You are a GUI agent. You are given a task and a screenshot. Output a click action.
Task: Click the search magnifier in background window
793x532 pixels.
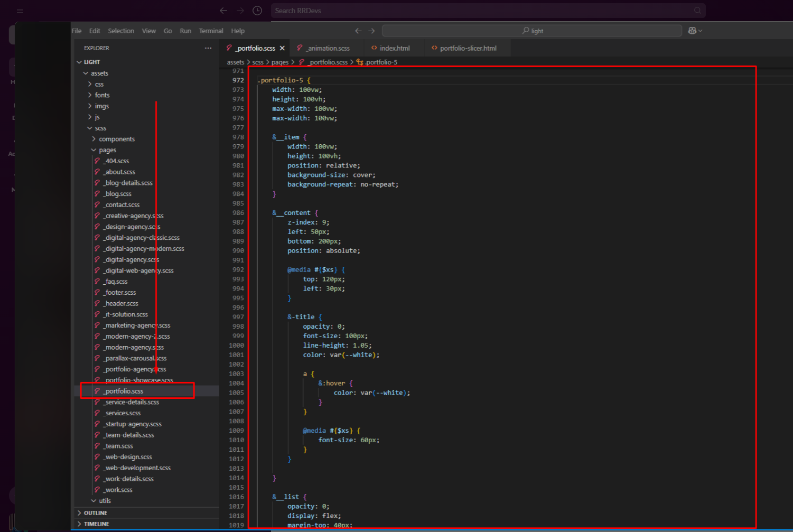[x=697, y=11]
